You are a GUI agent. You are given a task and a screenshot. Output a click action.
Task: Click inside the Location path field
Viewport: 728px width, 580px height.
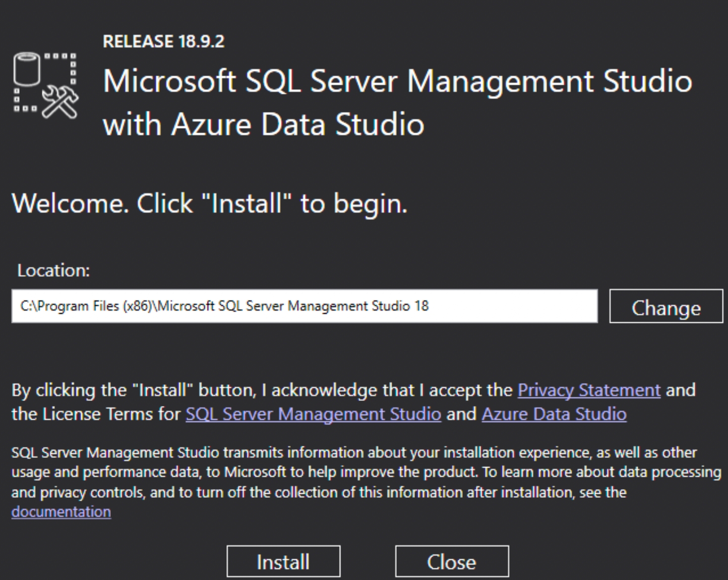coord(224,306)
